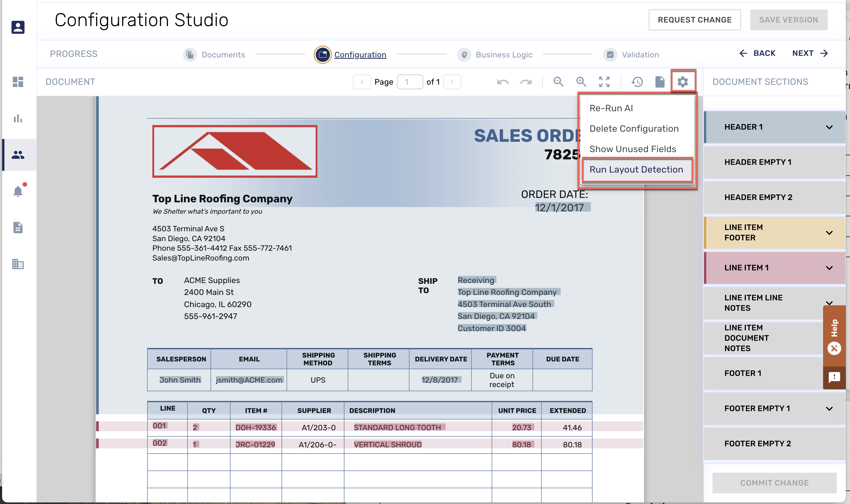Click the page number input field
Viewport: 850px width, 504px height.
tap(409, 82)
